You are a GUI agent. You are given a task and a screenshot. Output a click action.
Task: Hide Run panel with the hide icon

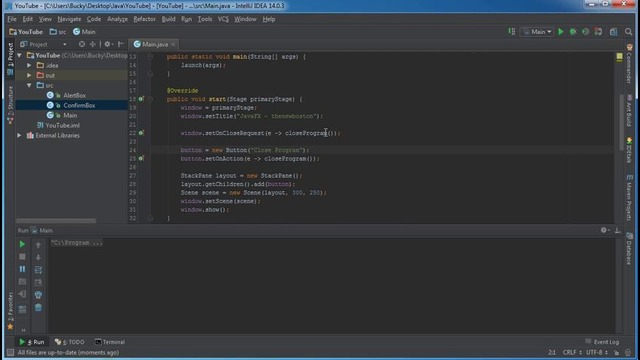[x=618, y=230]
